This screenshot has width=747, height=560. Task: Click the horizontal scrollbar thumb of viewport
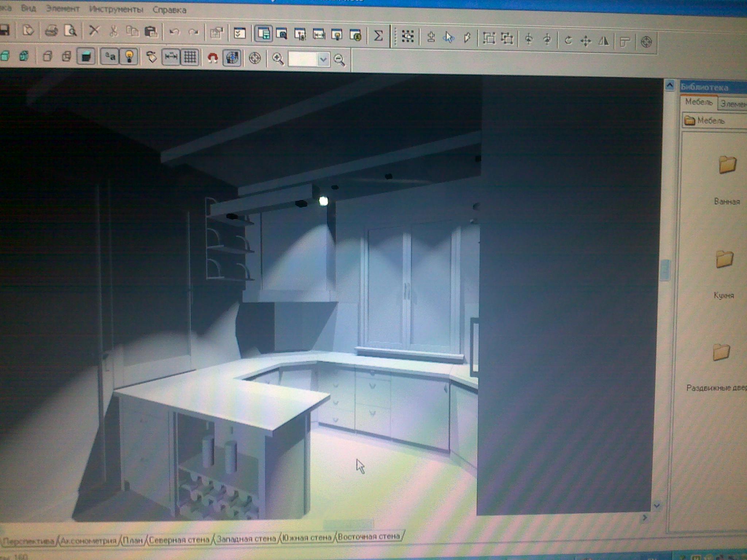tap(349, 524)
